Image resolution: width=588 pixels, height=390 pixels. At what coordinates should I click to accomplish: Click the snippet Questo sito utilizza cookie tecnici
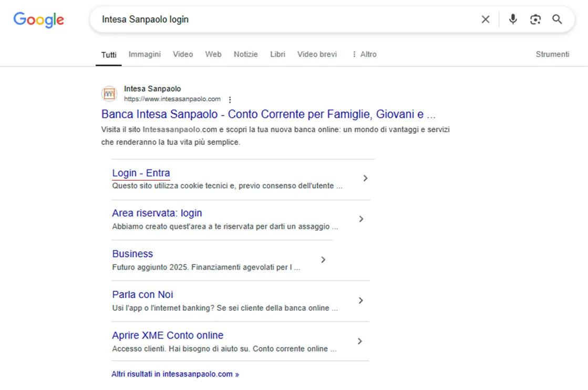pos(227,186)
